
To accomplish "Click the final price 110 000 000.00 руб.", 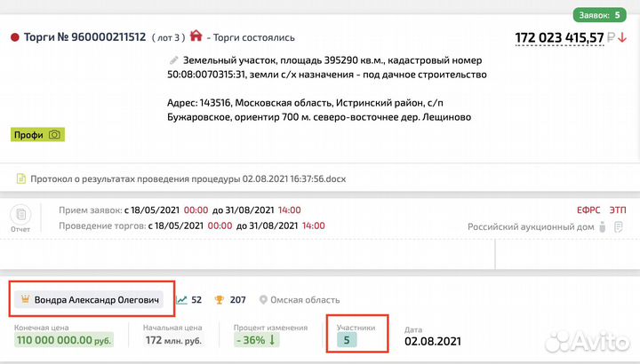I will [x=64, y=340].
